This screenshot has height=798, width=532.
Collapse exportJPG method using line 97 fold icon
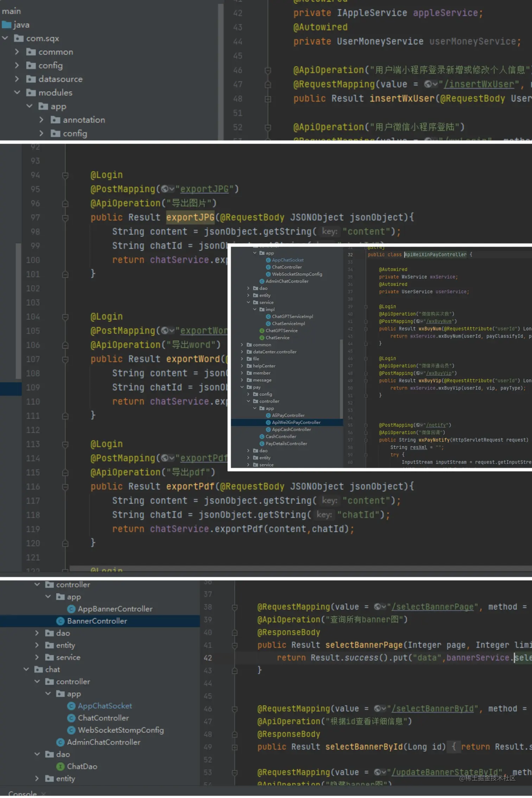tap(65, 218)
